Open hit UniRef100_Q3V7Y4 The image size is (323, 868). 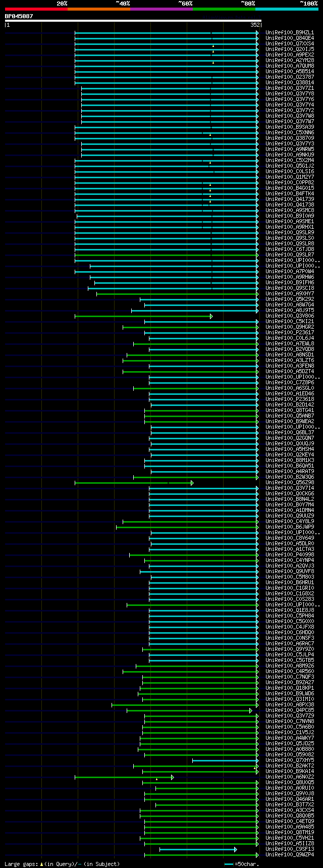coord(290,105)
